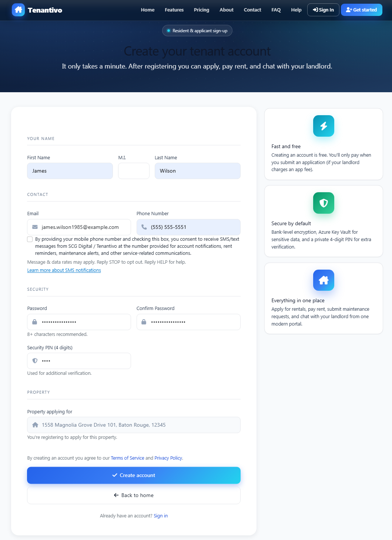Click the Tenantivo brand name
The width and height of the screenshot is (392, 540).
click(x=45, y=10)
